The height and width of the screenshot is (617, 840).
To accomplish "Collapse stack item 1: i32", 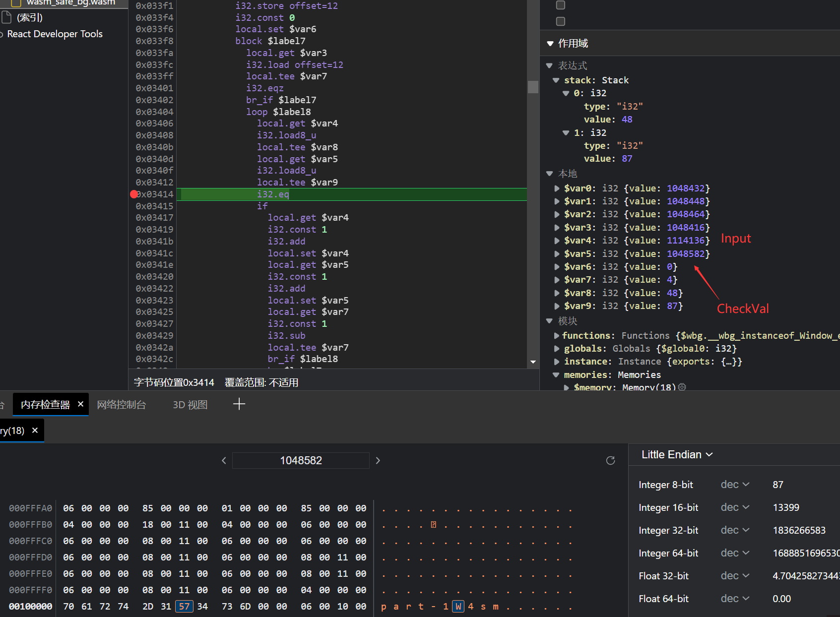I will pos(566,133).
